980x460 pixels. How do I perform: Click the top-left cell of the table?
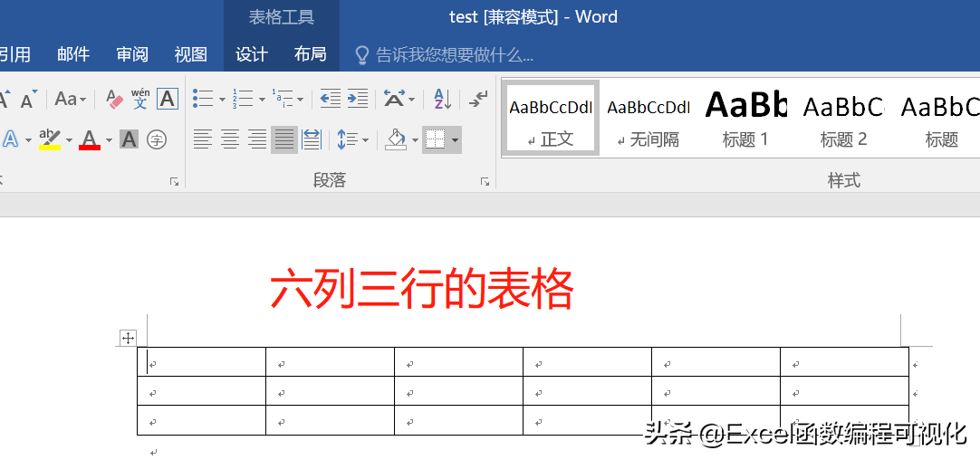point(201,362)
